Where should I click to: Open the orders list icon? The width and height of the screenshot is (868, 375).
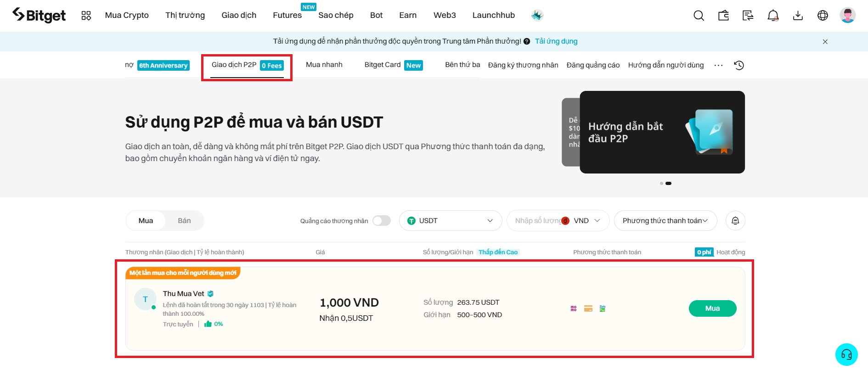click(x=748, y=16)
